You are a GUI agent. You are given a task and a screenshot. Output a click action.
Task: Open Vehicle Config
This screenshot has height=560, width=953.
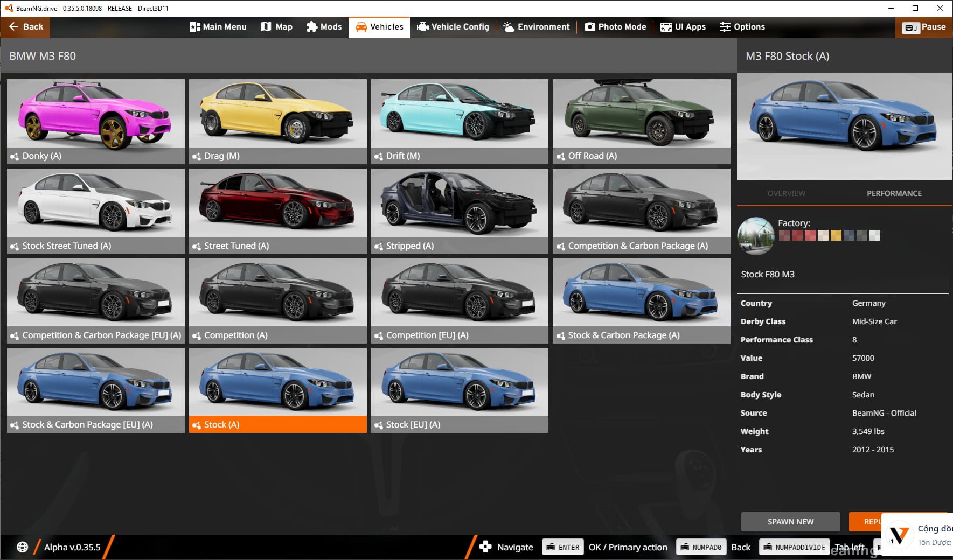(453, 27)
